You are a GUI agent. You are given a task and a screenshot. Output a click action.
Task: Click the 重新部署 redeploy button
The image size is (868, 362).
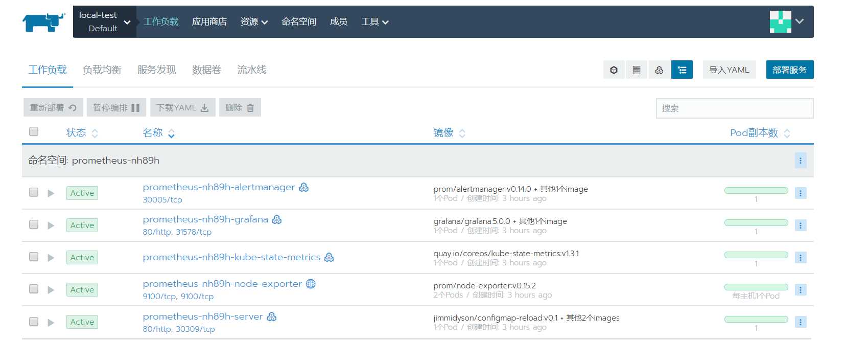pyautogui.click(x=53, y=107)
